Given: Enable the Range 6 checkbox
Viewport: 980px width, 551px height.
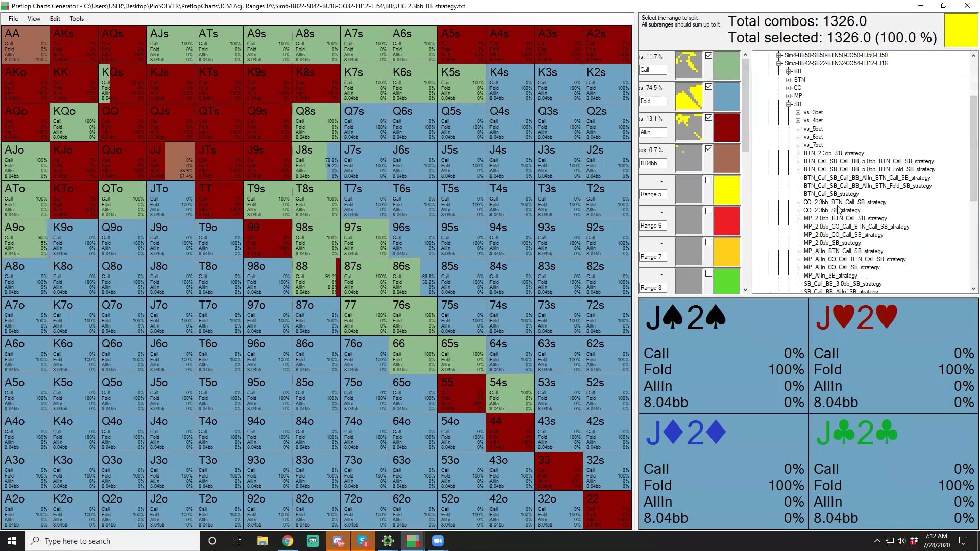Looking at the screenshot, I should click(708, 211).
